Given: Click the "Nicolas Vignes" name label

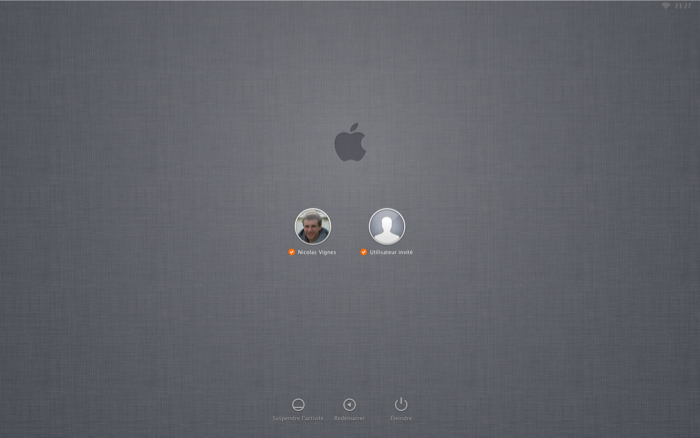Looking at the screenshot, I should pos(317,252).
